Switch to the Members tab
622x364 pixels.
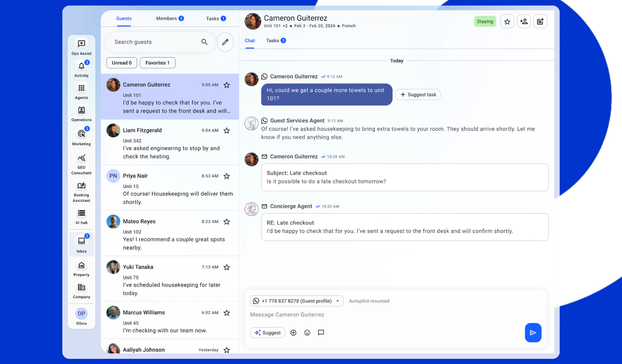tap(170, 19)
